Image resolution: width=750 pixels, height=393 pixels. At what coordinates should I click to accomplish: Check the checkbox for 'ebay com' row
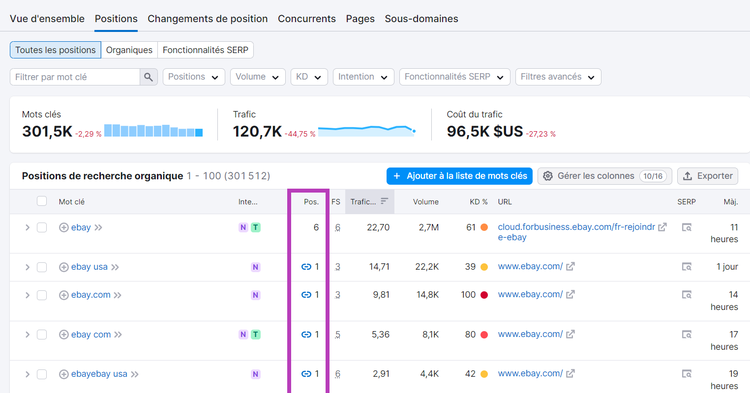click(42, 335)
